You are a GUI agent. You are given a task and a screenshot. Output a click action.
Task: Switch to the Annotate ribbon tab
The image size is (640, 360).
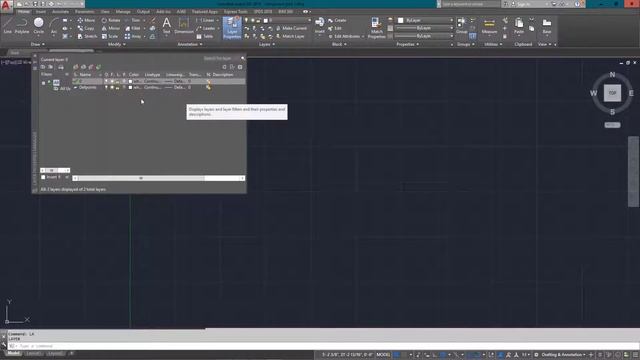[x=60, y=11]
